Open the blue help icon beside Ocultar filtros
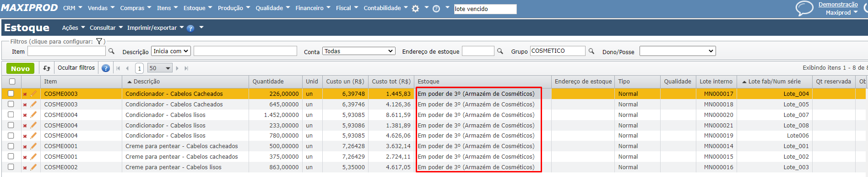 [106, 68]
